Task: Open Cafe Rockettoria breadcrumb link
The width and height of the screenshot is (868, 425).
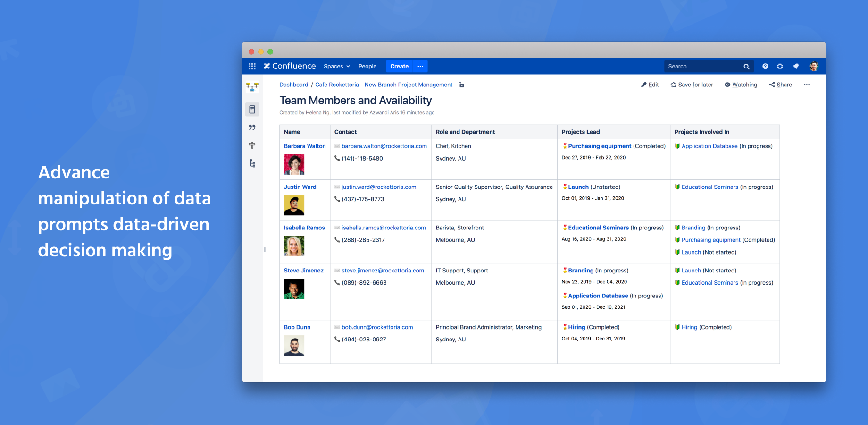Action: pos(384,85)
